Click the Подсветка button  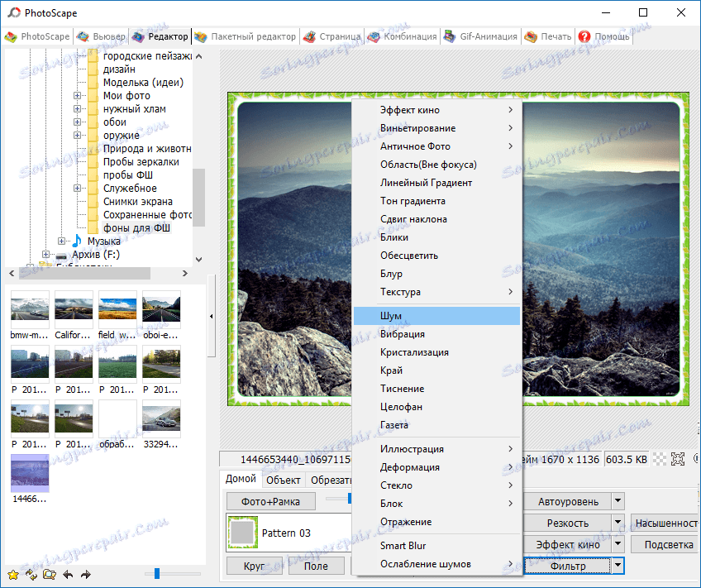tap(665, 545)
